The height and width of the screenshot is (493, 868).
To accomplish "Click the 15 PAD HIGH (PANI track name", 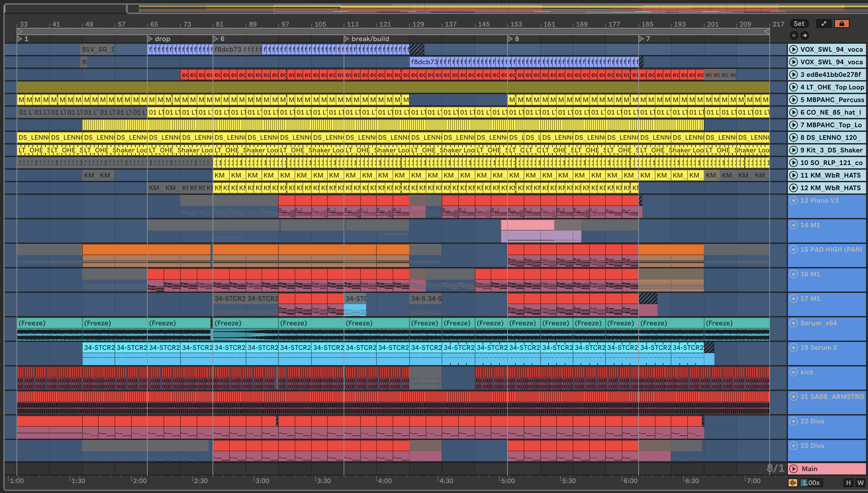I will click(831, 249).
